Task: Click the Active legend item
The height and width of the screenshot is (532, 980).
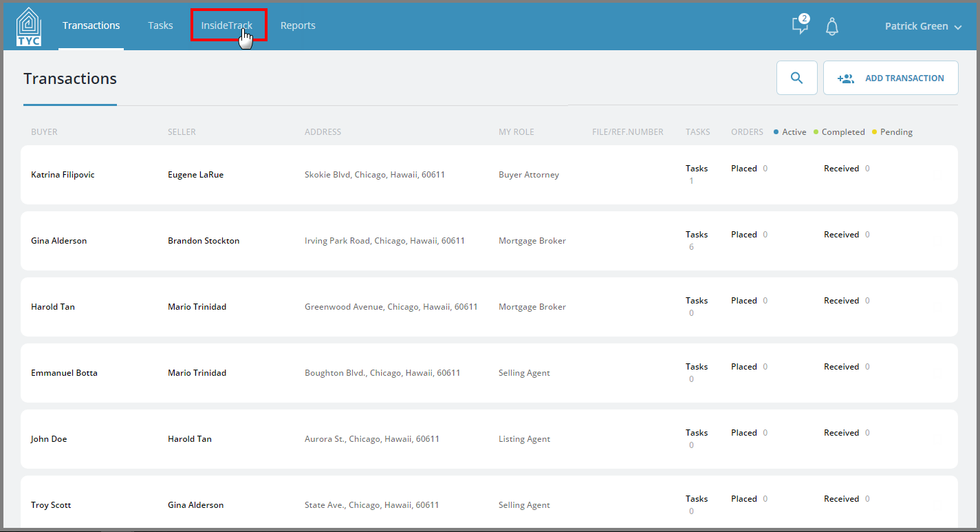Action: click(790, 132)
